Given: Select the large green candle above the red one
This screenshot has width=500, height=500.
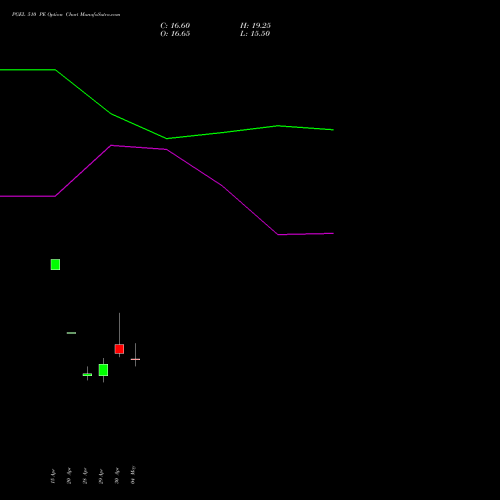Looking at the screenshot, I should (55, 265).
